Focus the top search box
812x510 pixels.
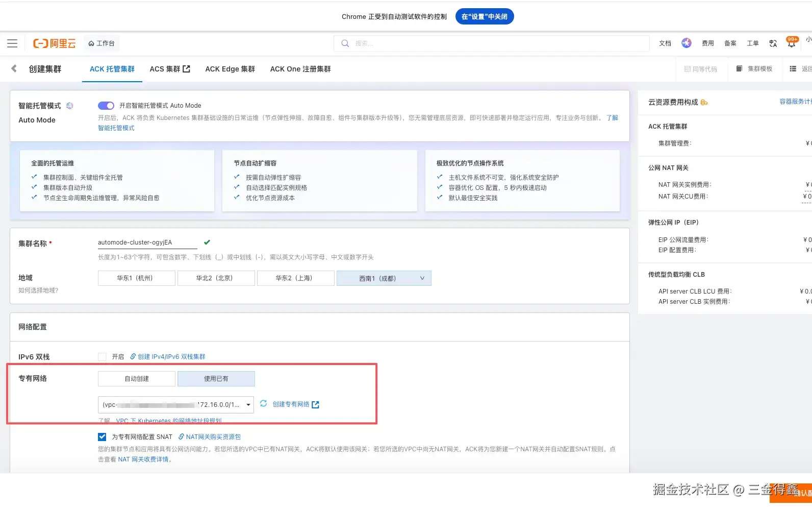tap(492, 43)
